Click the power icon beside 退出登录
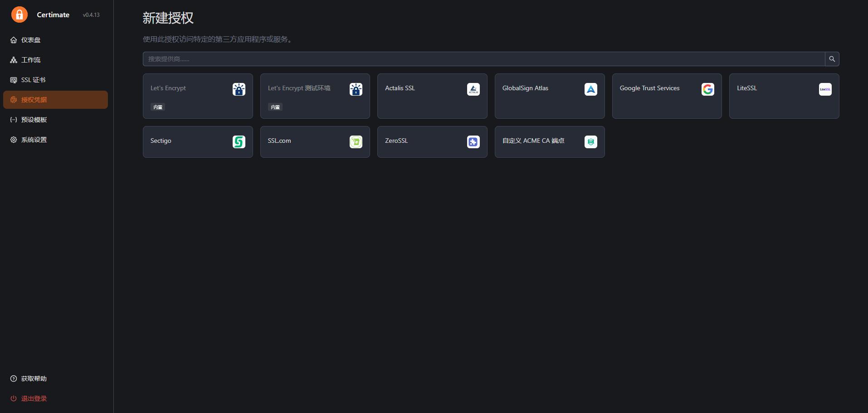Viewport: 868px width, 413px height. point(14,398)
